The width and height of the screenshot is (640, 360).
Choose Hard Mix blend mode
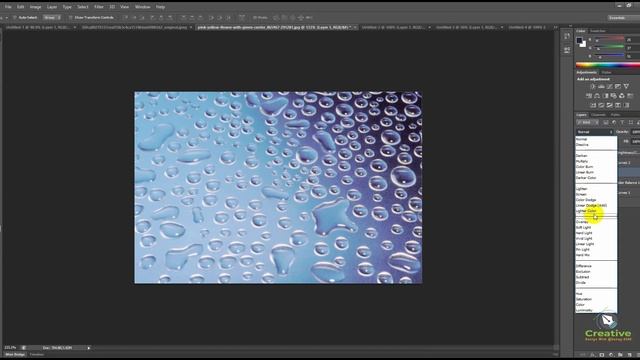(596, 255)
